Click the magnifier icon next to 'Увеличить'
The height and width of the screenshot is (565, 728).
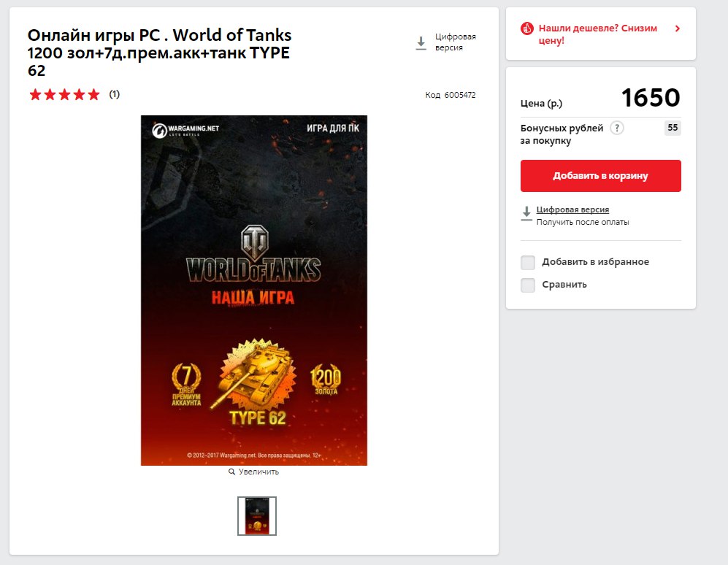click(231, 472)
